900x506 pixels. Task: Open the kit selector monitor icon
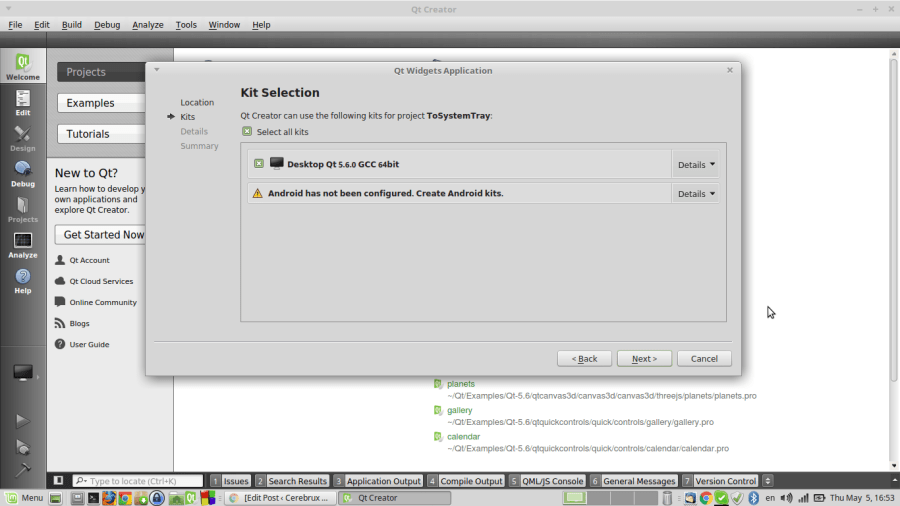[x=22, y=373]
